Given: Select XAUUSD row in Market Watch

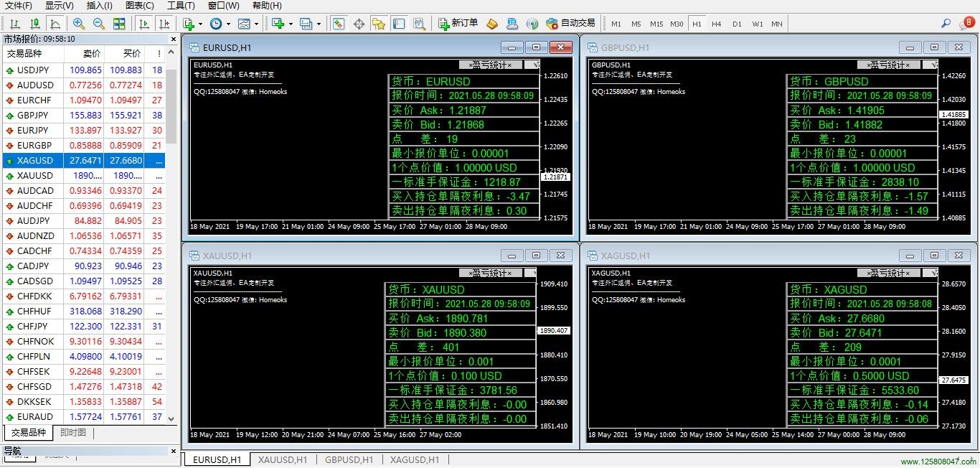Looking at the screenshot, I should click(x=83, y=176).
